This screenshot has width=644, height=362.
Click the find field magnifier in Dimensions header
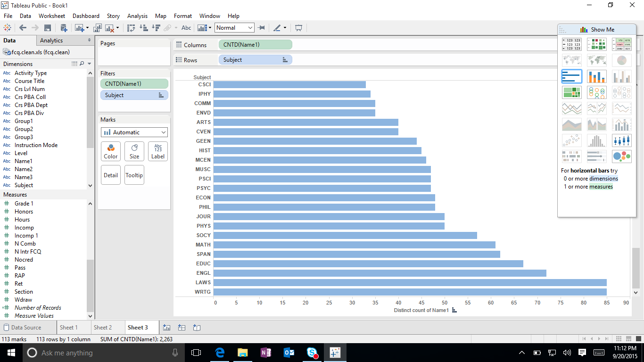(x=82, y=64)
